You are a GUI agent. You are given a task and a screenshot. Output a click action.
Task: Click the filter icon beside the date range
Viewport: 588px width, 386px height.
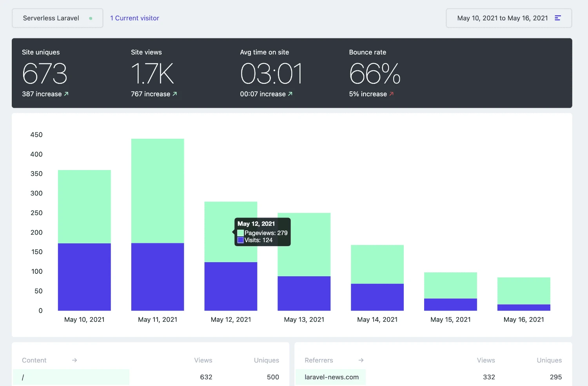pyautogui.click(x=558, y=18)
